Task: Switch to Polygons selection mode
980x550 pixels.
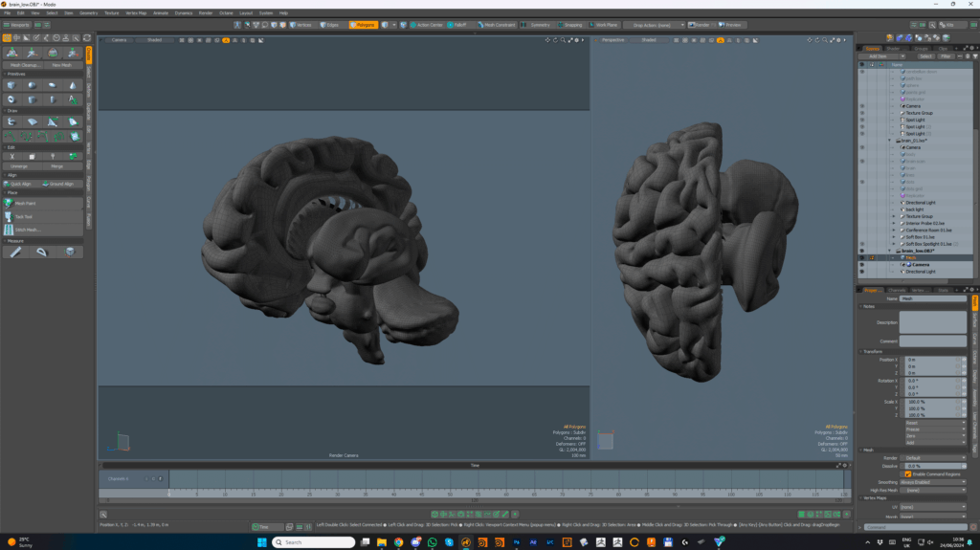Action: tap(363, 25)
